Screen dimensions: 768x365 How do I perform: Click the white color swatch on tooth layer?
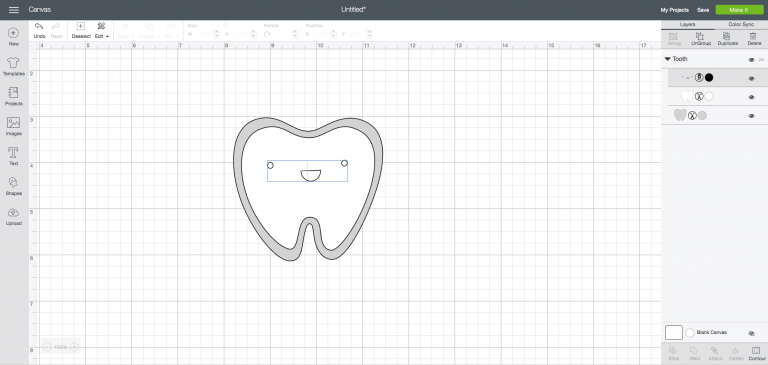[709, 97]
